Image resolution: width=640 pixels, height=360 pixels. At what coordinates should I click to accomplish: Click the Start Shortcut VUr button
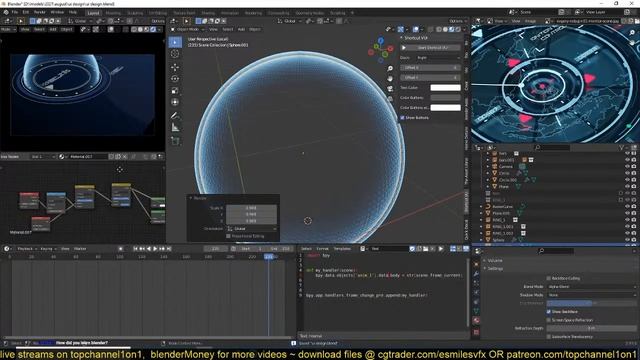pyautogui.click(x=430, y=48)
